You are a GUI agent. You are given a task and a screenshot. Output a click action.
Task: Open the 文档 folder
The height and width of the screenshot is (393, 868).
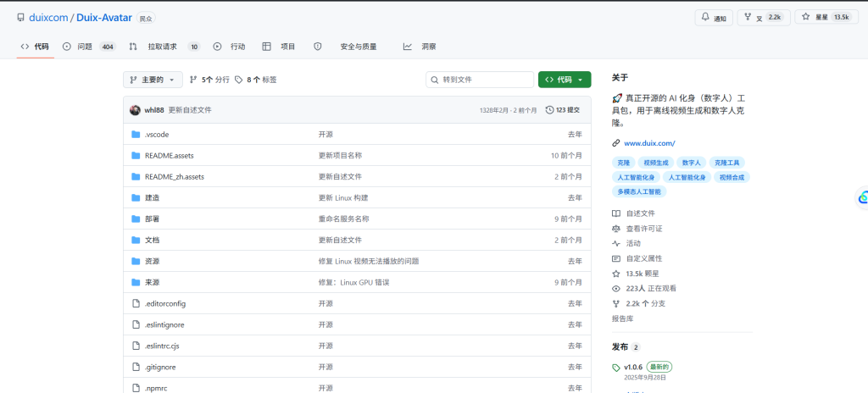point(153,241)
